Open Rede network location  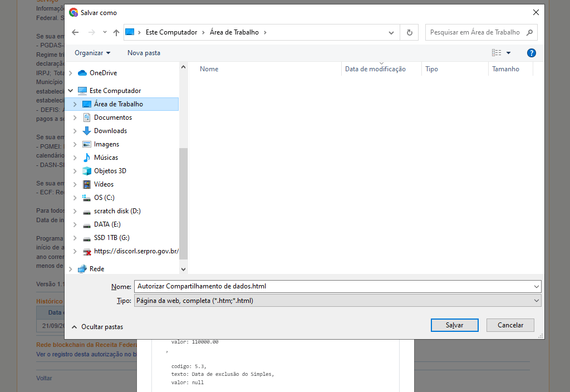click(x=97, y=269)
